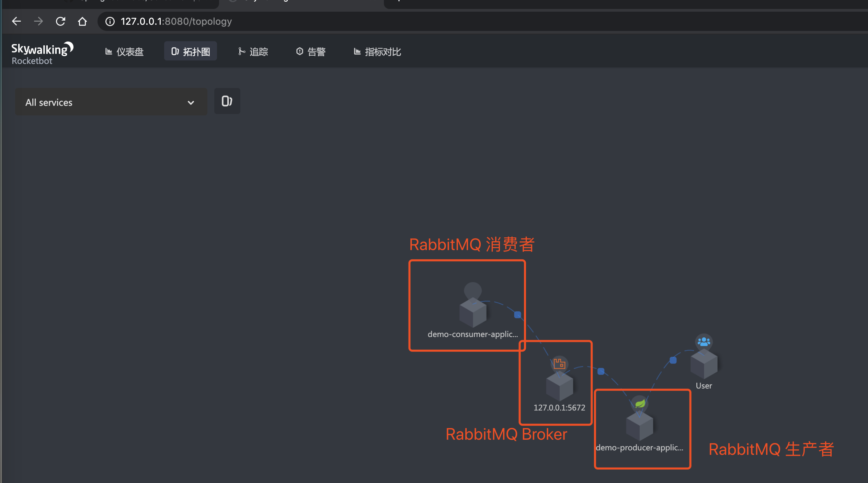Image resolution: width=868 pixels, height=483 pixels.
Task: Select the User node cube
Action: coord(704,363)
